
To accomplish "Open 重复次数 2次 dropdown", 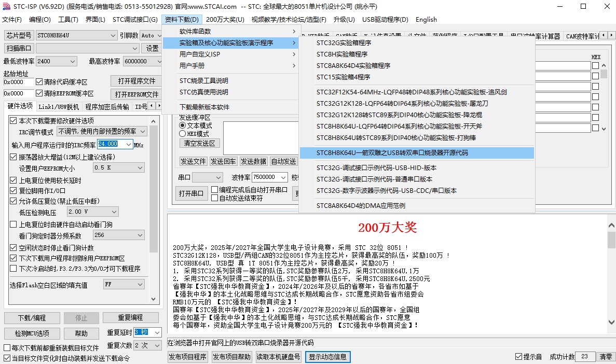I will click(147, 345).
